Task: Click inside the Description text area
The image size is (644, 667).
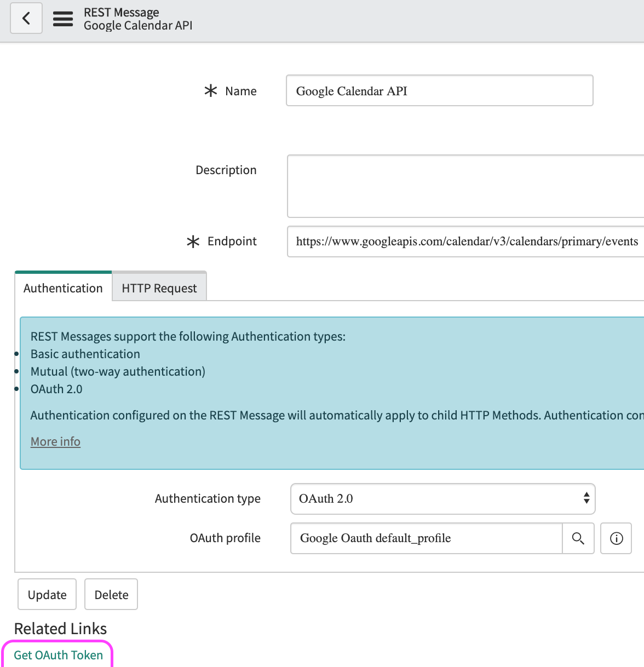Action: (465, 186)
